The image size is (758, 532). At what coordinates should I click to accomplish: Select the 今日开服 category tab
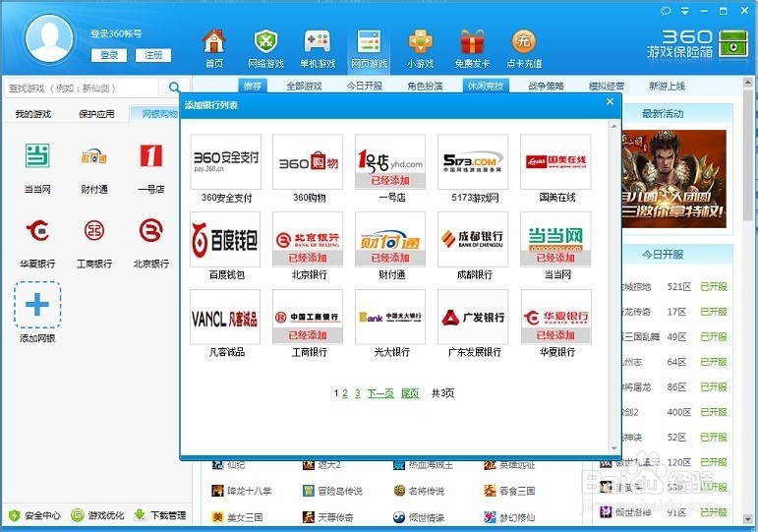[365, 87]
